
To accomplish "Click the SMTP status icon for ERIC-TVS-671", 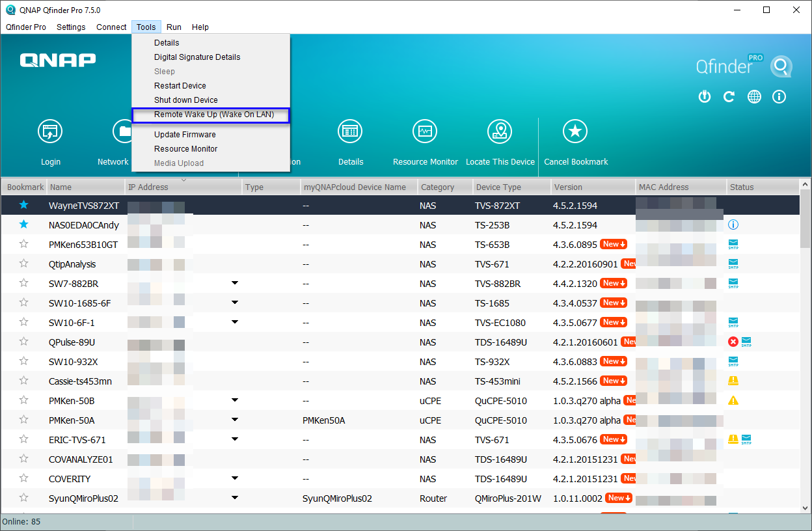I will tap(746, 440).
